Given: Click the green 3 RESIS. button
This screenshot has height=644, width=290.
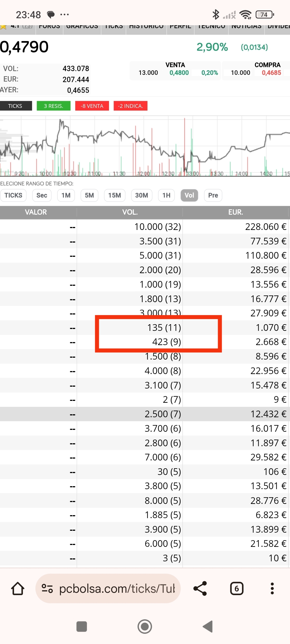Looking at the screenshot, I should click(x=54, y=106).
